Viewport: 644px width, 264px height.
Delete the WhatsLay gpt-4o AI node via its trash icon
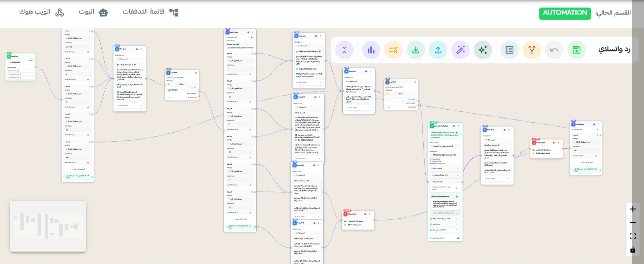(459, 126)
